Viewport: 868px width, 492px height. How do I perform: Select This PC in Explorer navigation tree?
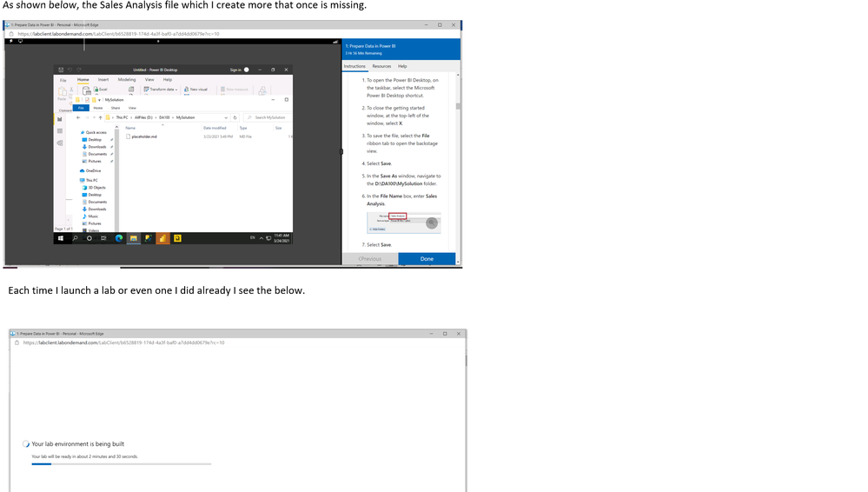point(89,180)
